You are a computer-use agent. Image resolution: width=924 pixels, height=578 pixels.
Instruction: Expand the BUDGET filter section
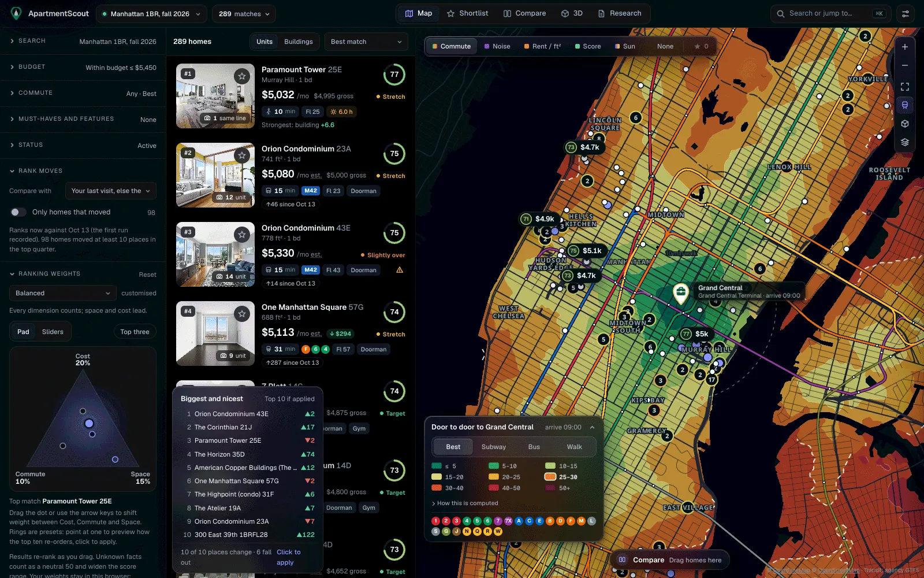[x=83, y=67]
